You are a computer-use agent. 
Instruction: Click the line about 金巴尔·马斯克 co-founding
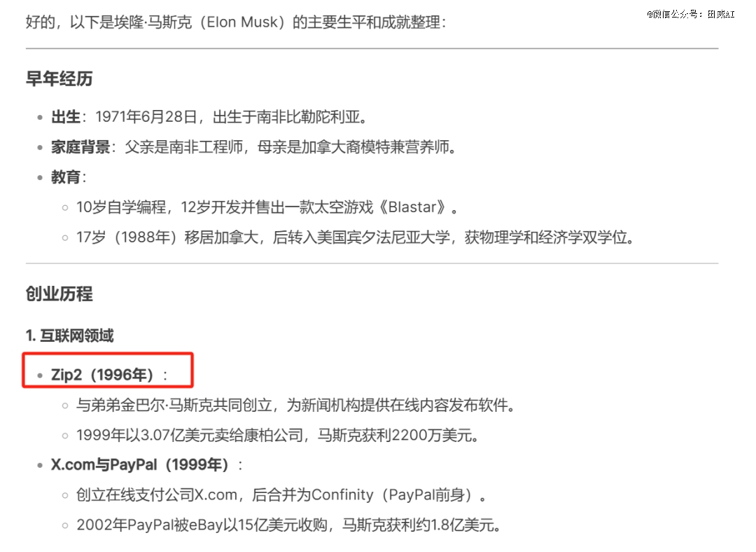(x=295, y=405)
